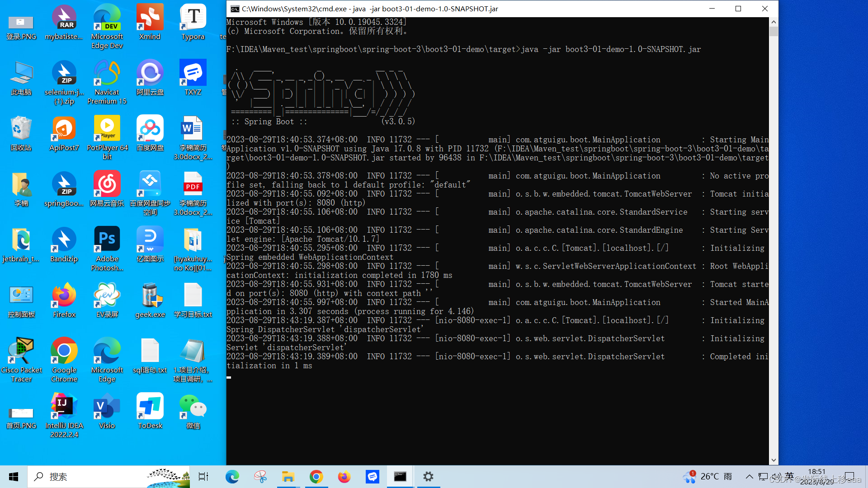Launch IntelliJ IDEA 2022.2.4 from desktop

(x=64, y=405)
